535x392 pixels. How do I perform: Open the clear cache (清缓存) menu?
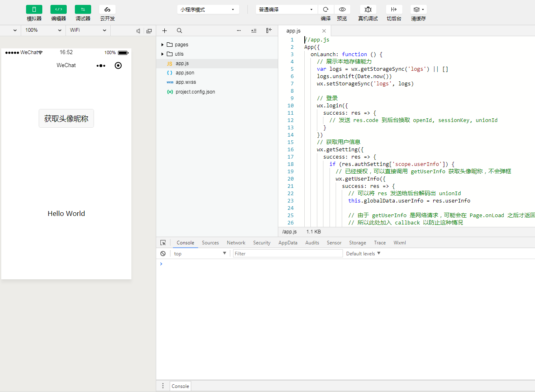[x=418, y=9]
